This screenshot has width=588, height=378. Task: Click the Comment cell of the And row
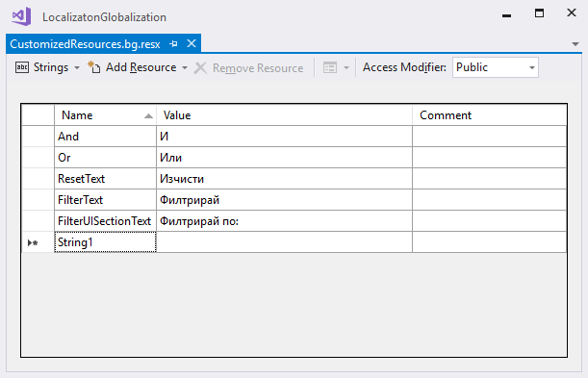(490, 137)
